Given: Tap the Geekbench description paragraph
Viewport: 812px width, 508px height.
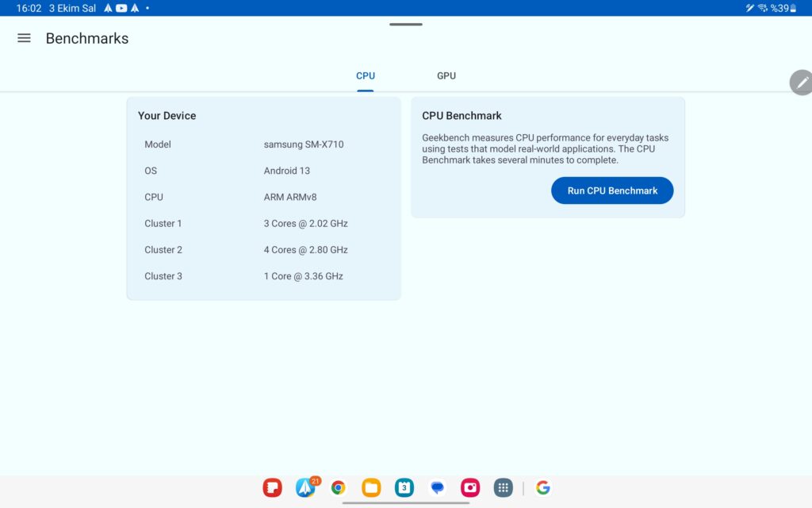Looking at the screenshot, I should pos(546,148).
